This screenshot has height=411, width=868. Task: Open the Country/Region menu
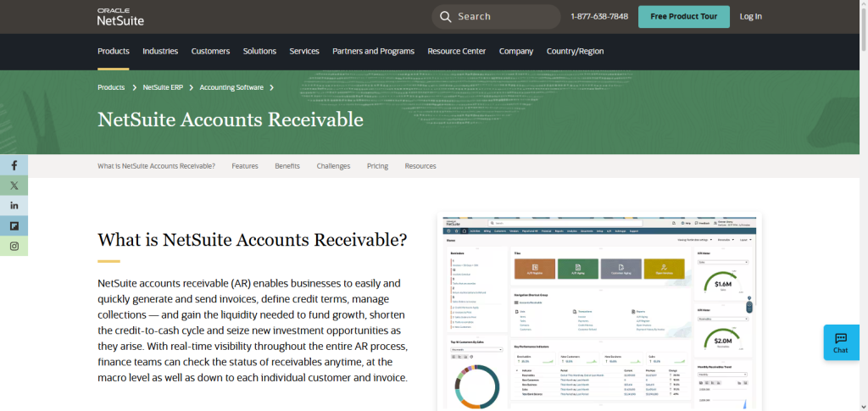[x=576, y=51]
